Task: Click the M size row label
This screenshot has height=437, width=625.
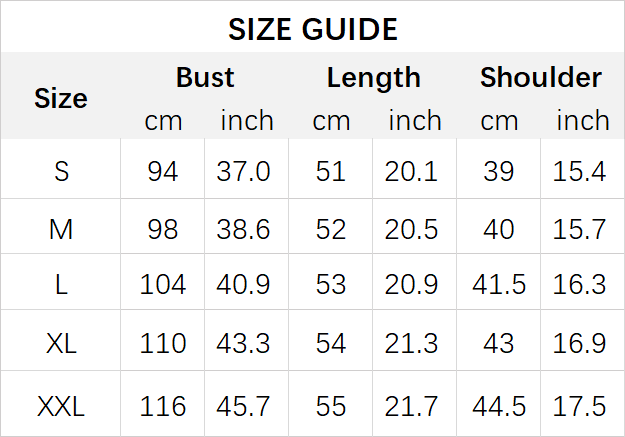Action: (61, 229)
